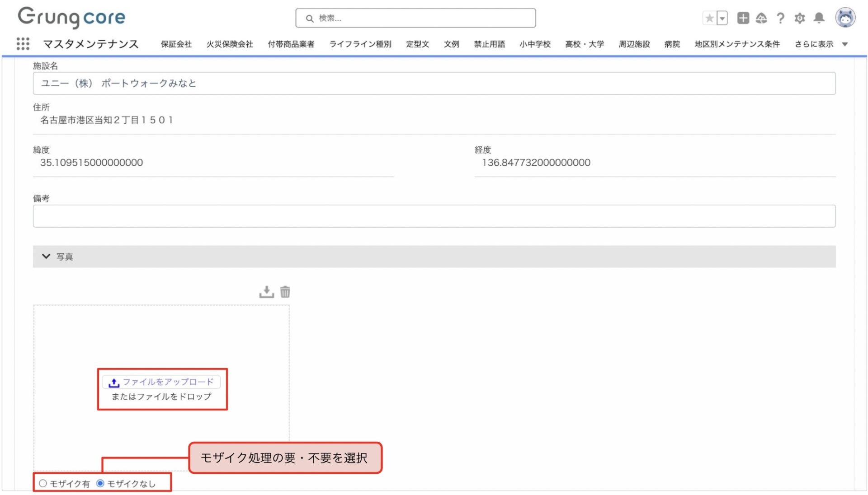Screen dimensions: 868x495
Task: Click the ファイルをアップロード button
Action: pyautogui.click(x=161, y=382)
